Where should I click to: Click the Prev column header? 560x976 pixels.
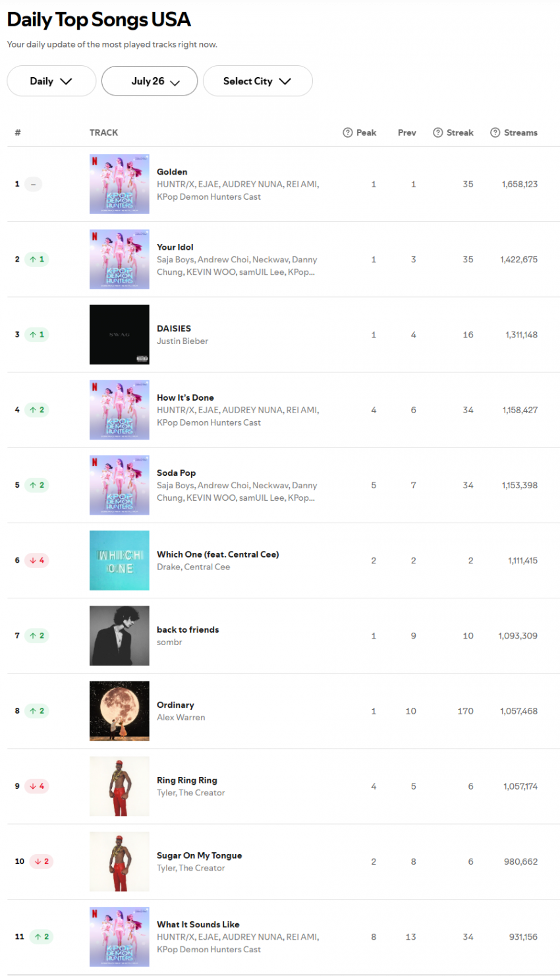(x=406, y=132)
